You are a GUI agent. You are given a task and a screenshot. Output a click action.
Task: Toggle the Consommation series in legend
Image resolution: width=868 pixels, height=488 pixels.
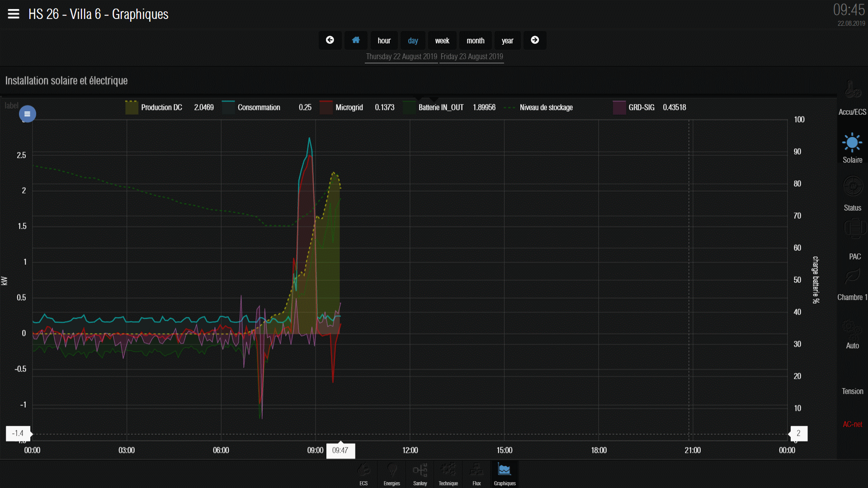click(x=259, y=108)
